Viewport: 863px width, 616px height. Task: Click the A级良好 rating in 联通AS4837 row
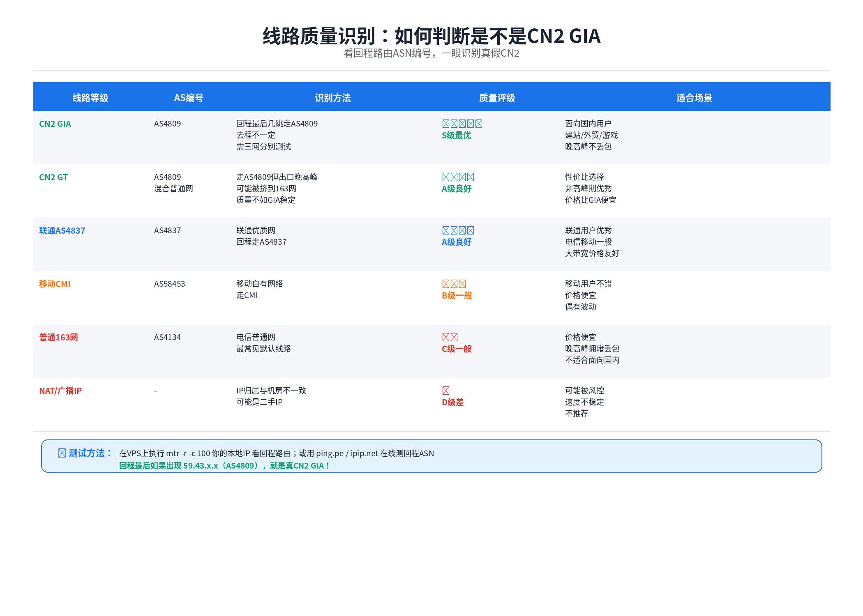click(457, 242)
